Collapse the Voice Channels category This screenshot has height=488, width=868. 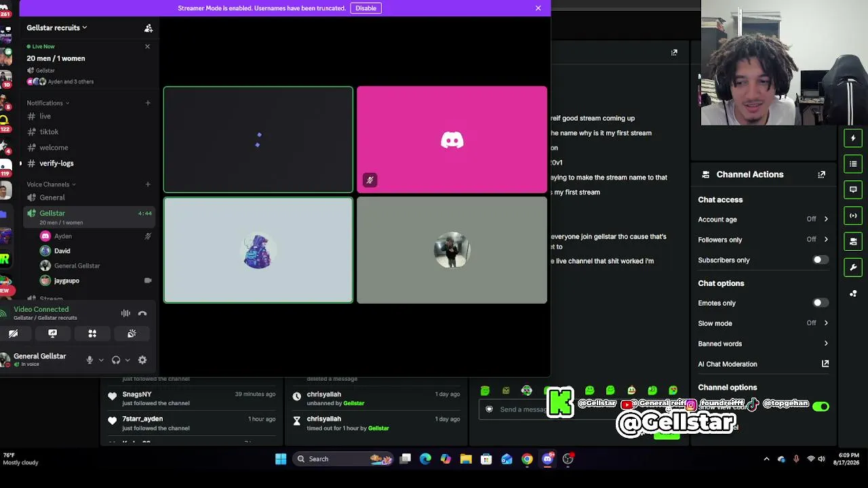point(51,184)
